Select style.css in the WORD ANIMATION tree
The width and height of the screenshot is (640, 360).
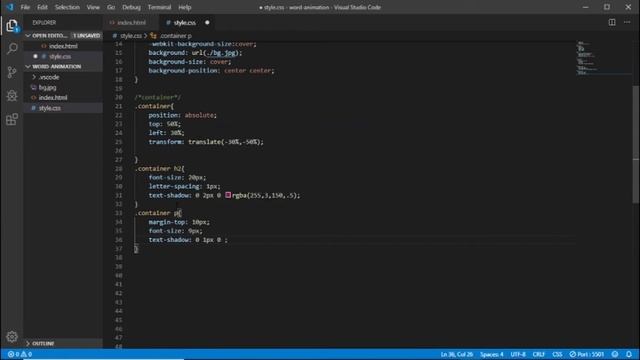coord(49,108)
